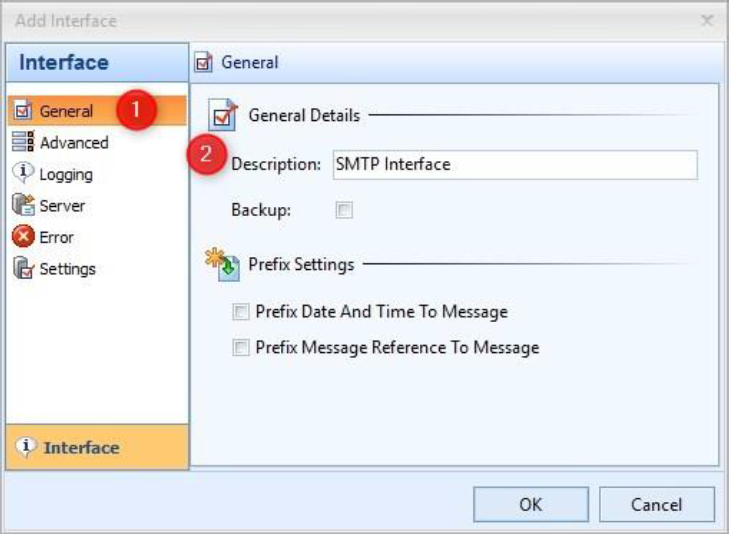Check Prefix Date And Time To Message
729x534 pixels.
point(240,312)
